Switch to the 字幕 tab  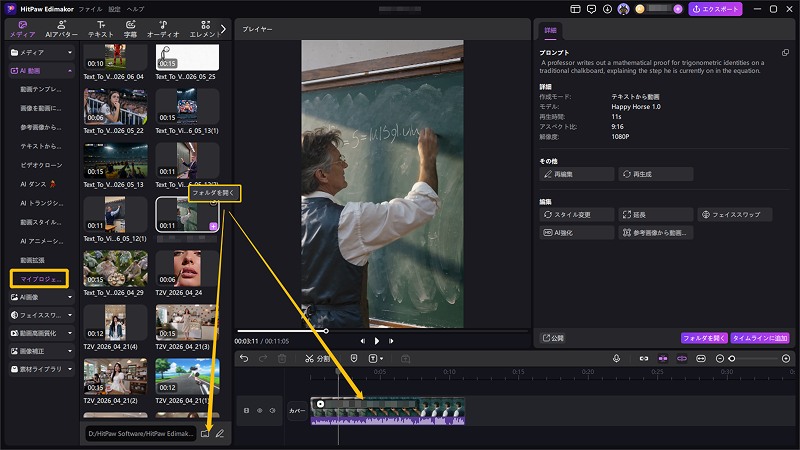[130, 29]
